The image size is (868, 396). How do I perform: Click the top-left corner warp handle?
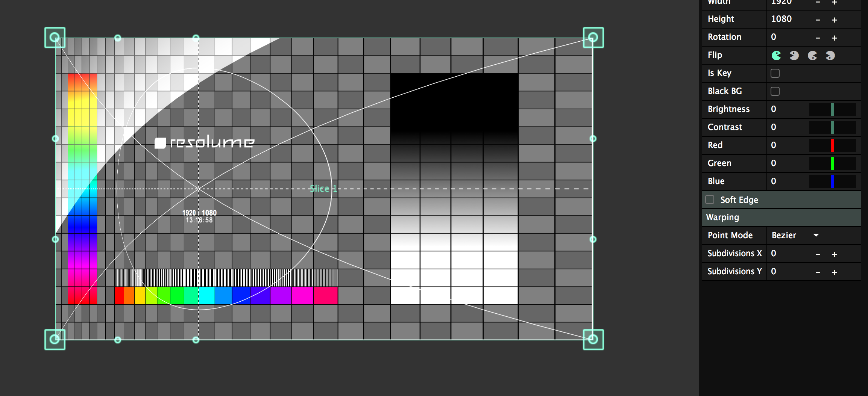point(55,38)
